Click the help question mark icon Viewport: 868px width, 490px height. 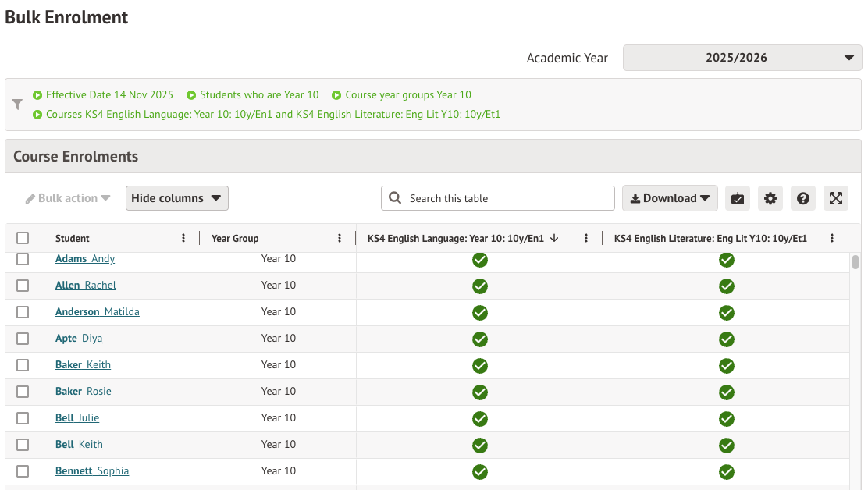tap(802, 198)
